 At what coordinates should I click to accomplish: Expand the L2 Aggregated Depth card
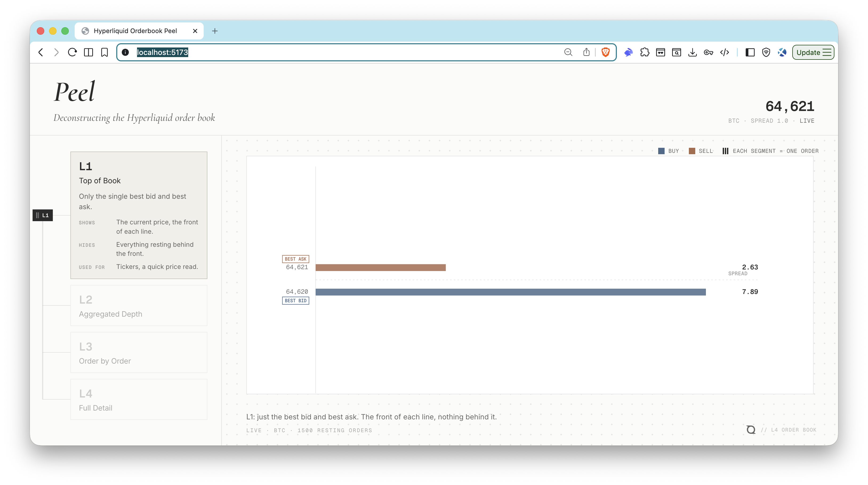coord(138,305)
